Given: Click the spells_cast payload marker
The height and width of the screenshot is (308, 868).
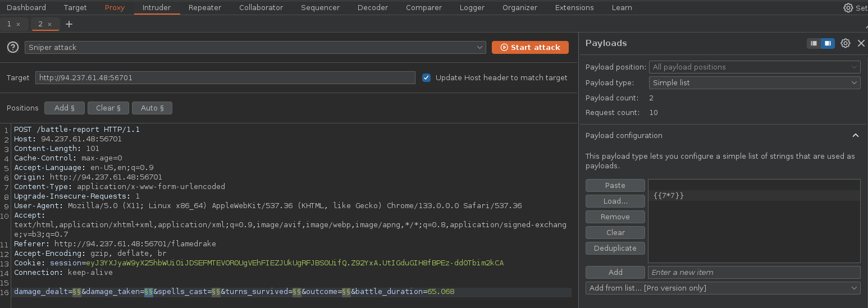Looking at the screenshot, I should click(216, 292).
